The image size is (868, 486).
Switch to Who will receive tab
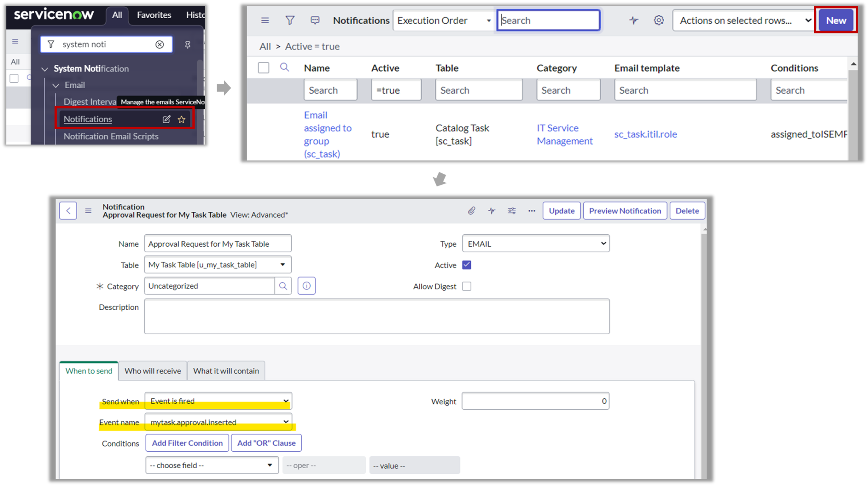point(153,371)
